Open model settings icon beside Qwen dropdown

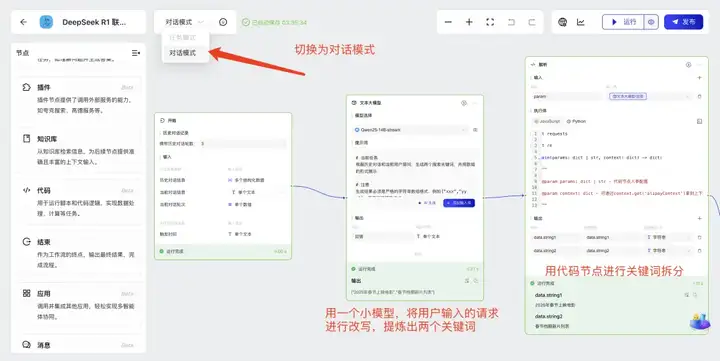click(x=475, y=130)
